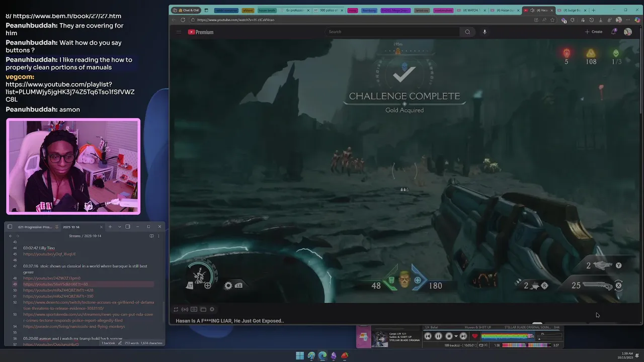This screenshot has height=362, width=644.
Task: Toggle shuffle mode in the music player
Action: tap(486, 345)
